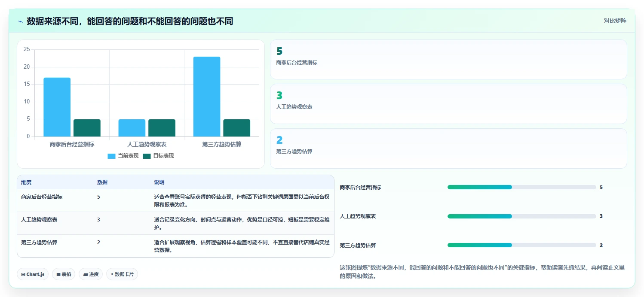The image size is (644, 297).
Task: Click the 第三方趋势估算 label under the chart
Action: tap(222, 144)
